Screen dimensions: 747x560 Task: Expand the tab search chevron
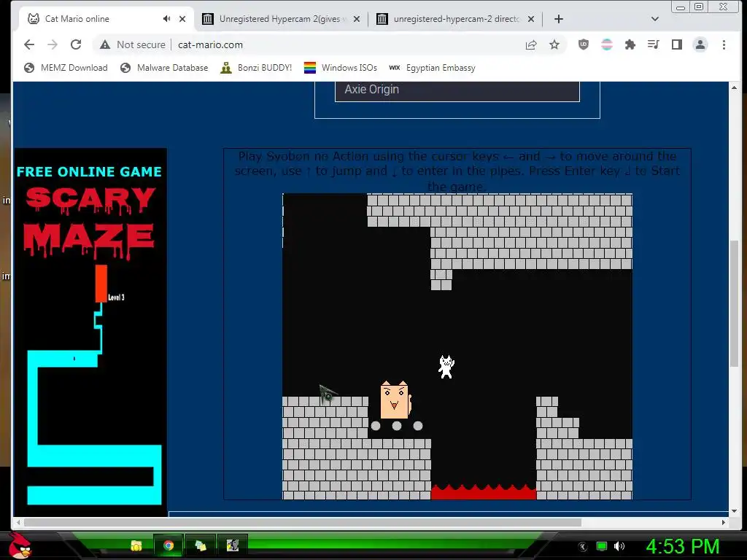[x=654, y=19]
